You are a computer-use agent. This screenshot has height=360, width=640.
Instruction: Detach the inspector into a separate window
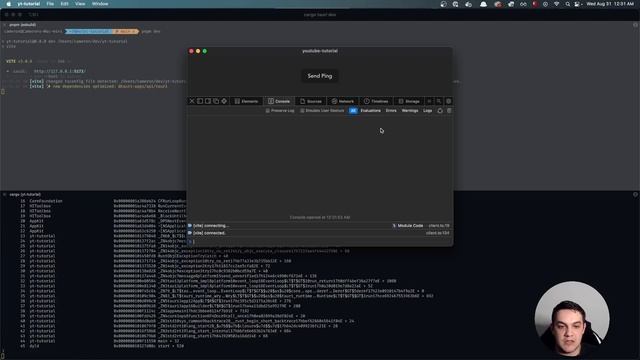(x=216, y=101)
